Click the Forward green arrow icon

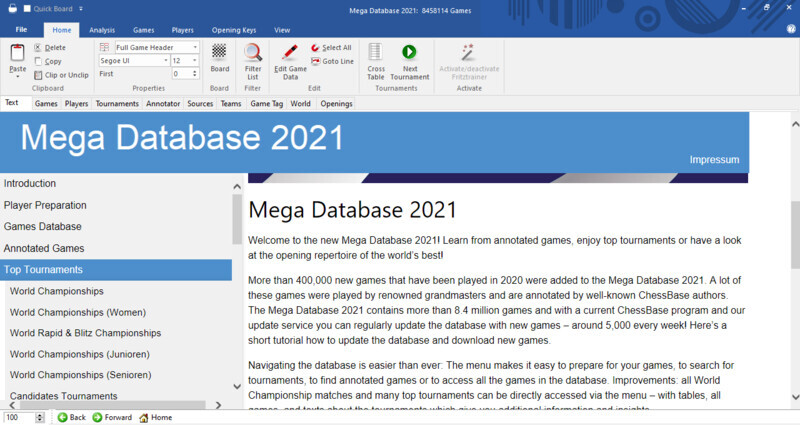pos(97,417)
